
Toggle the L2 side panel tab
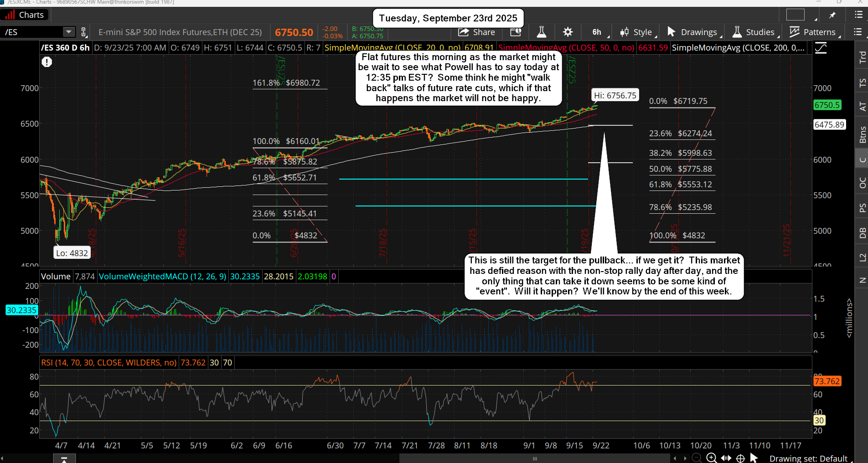[862, 257]
